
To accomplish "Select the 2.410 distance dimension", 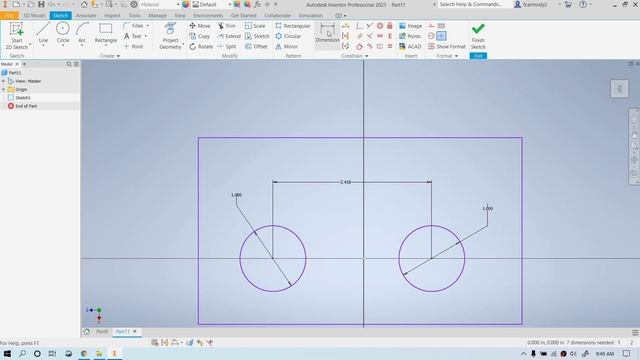I will tap(346, 182).
